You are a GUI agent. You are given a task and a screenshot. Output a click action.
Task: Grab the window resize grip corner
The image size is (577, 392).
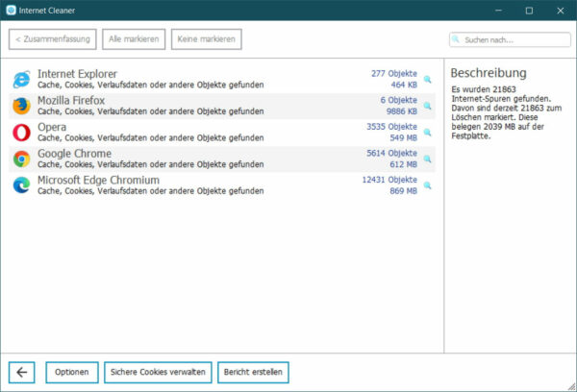pyautogui.click(x=572, y=387)
